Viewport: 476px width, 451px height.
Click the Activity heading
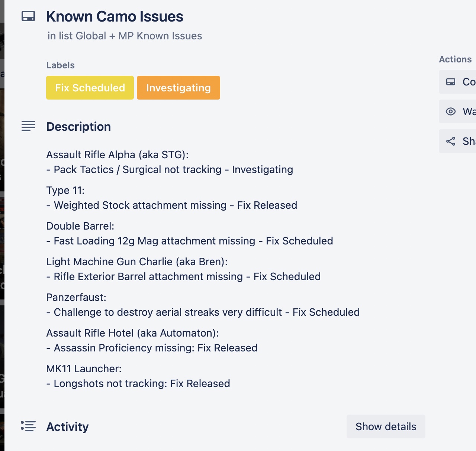tap(67, 427)
